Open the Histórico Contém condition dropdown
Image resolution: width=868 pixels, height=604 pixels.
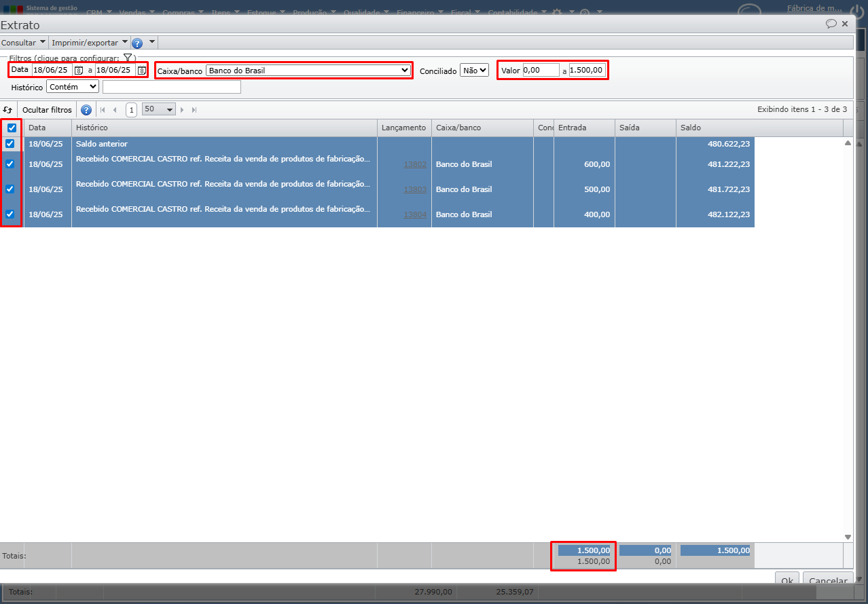(73, 87)
